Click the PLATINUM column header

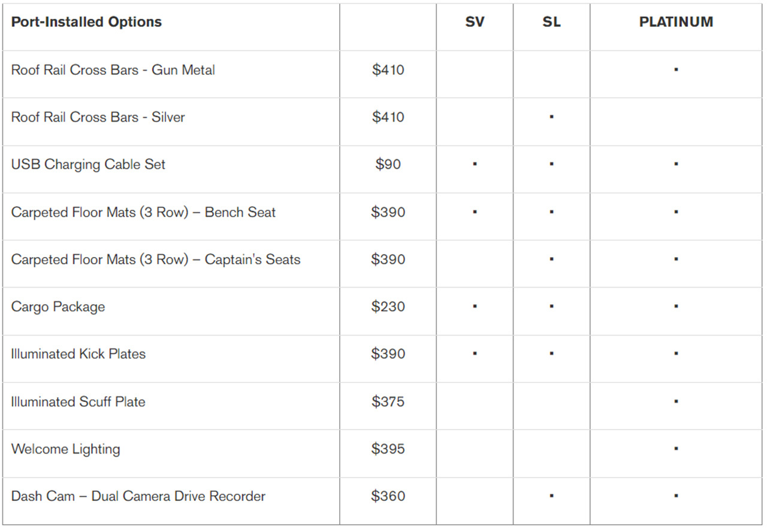676,22
